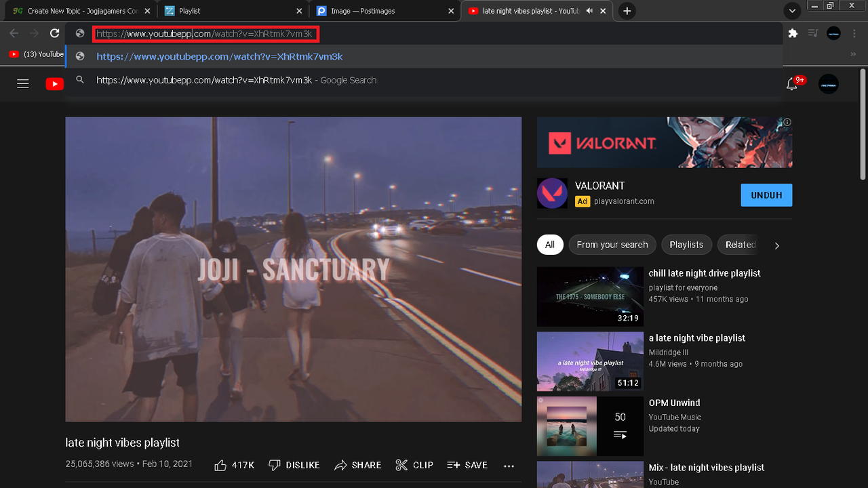Image resolution: width=868 pixels, height=488 pixels.
Task: Open the OPM Unwind mix title
Action: pyautogui.click(x=674, y=403)
